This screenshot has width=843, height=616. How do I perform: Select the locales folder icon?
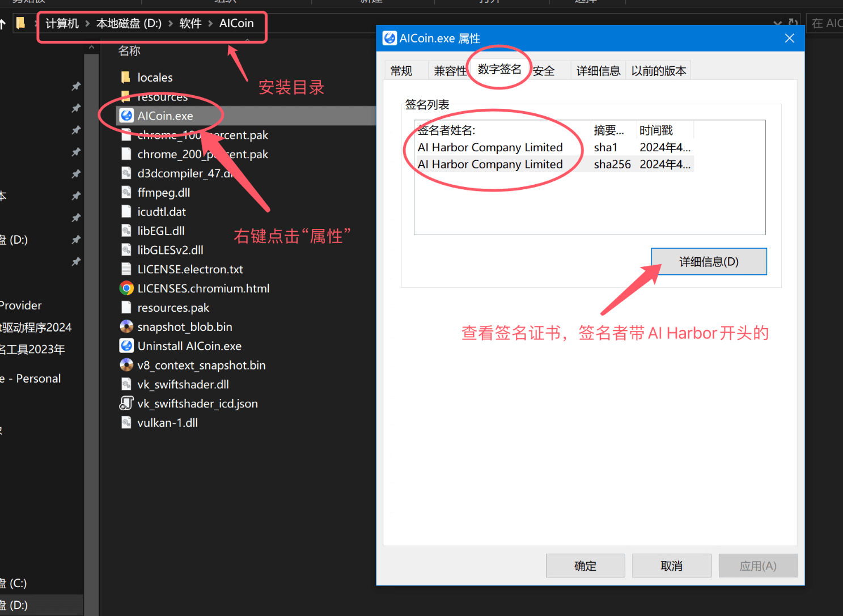pos(126,77)
